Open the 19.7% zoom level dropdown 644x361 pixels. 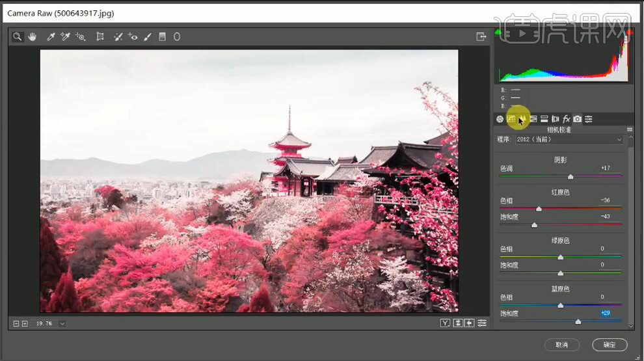point(62,324)
